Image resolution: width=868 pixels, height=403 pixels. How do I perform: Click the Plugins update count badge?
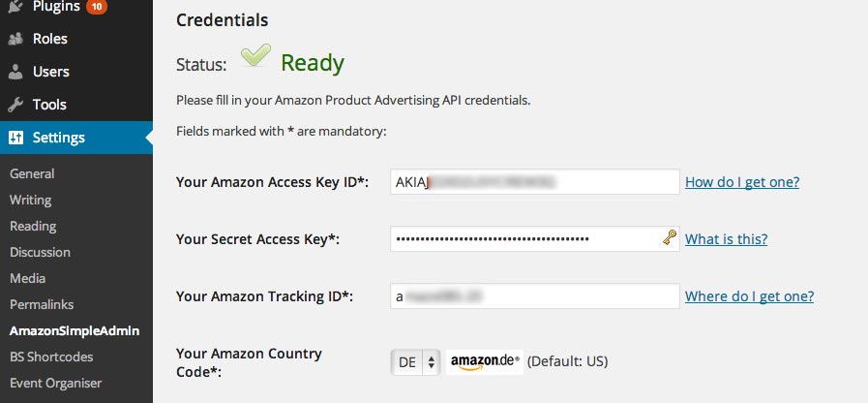click(x=97, y=7)
